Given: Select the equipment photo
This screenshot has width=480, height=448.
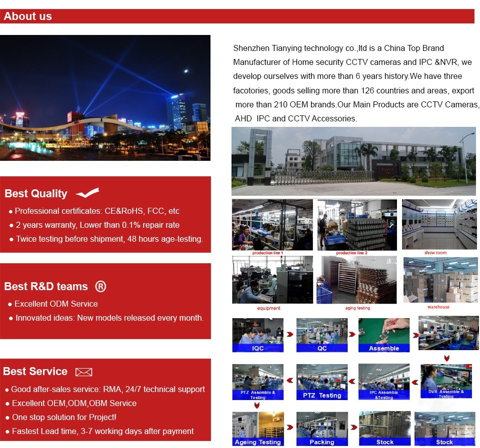Looking at the screenshot, I should [x=272, y=279].
